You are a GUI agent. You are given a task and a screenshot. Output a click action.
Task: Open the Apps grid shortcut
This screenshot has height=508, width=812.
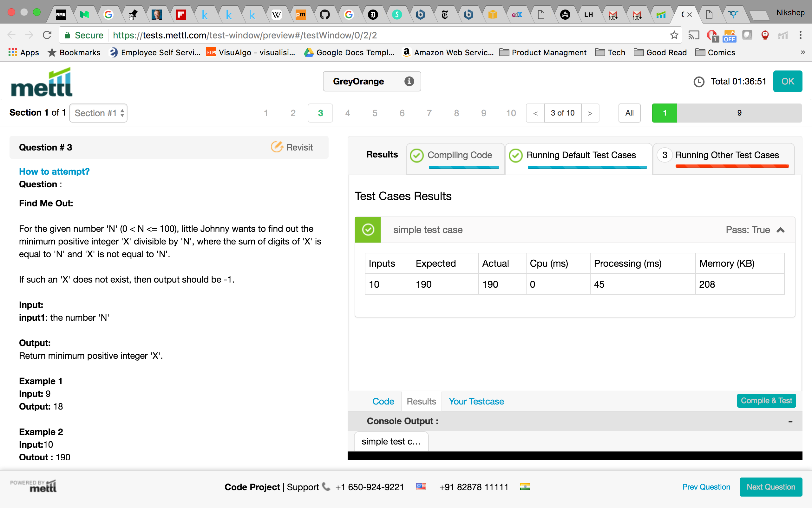(23, 52)
